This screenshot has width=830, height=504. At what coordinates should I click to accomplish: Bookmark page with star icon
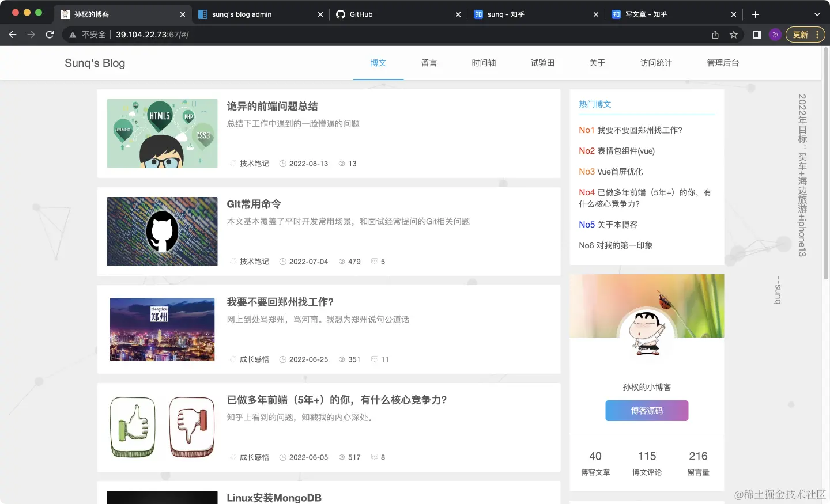click(x=734, y=35)
